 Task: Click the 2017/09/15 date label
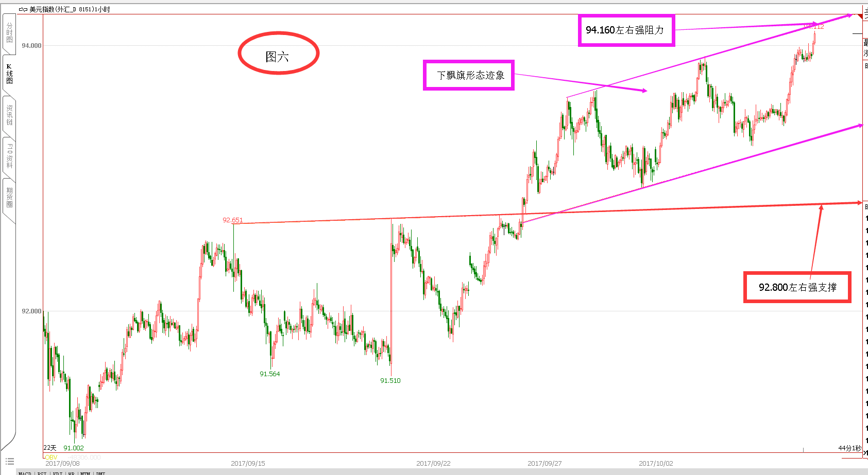(248, 463)
